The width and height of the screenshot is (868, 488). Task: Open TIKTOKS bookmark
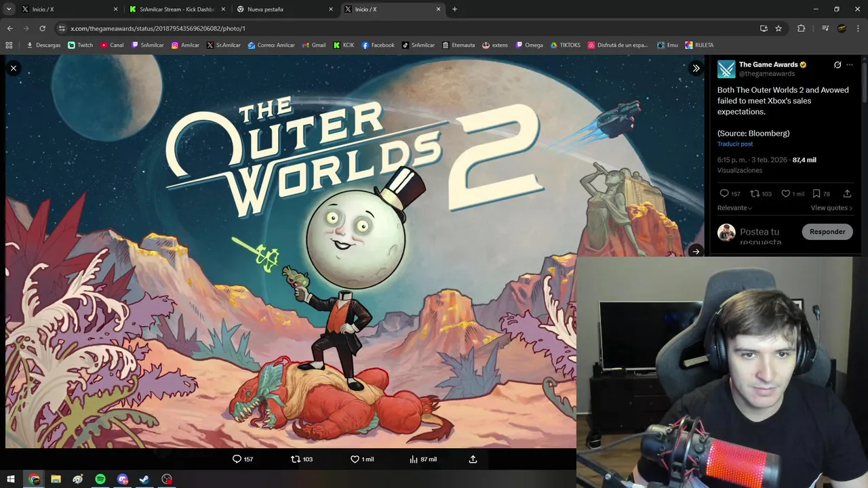(565, 45)
